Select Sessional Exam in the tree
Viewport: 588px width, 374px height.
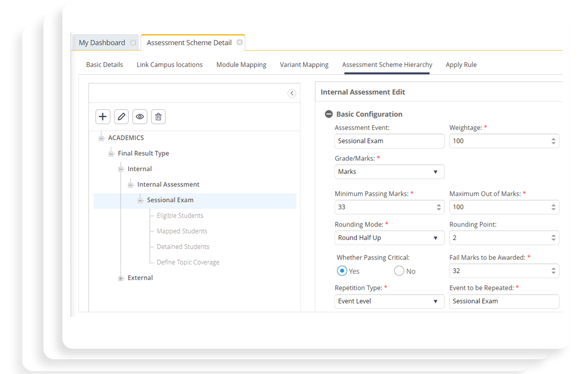click(x=169, y=199)
